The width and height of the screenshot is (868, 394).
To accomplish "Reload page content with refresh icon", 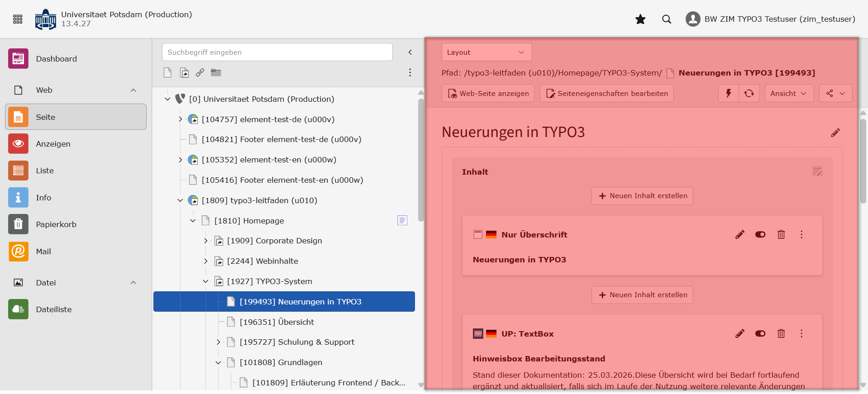I will coord(749,93).
